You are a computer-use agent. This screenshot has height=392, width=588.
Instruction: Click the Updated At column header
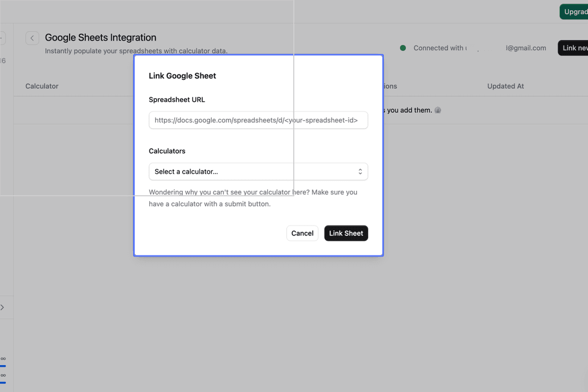click(506, 86)
